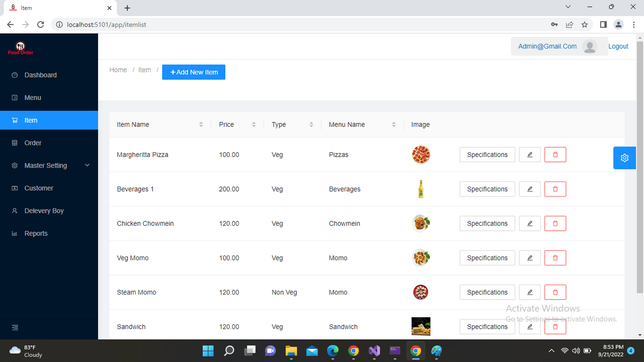The width and height of the screenshot is (644, 362).
Task: Edit the Beverages 1 item
Action: coord(530,189)
